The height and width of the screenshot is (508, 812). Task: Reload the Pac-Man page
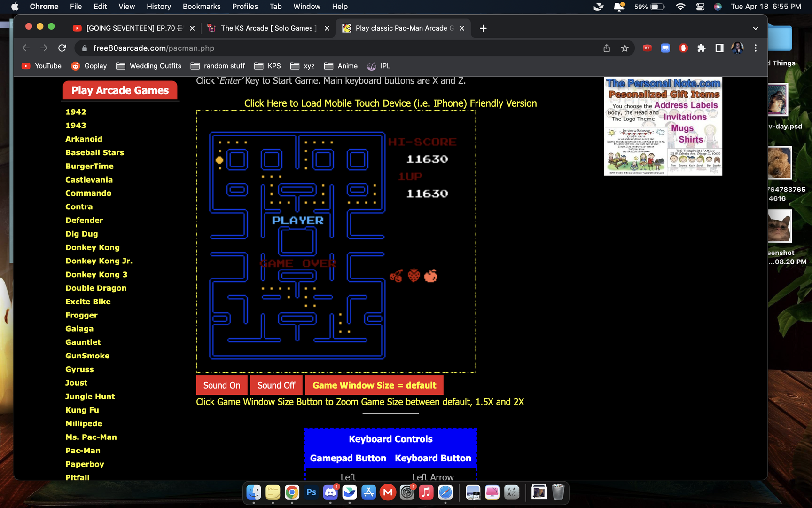click(x=62, y=48)
